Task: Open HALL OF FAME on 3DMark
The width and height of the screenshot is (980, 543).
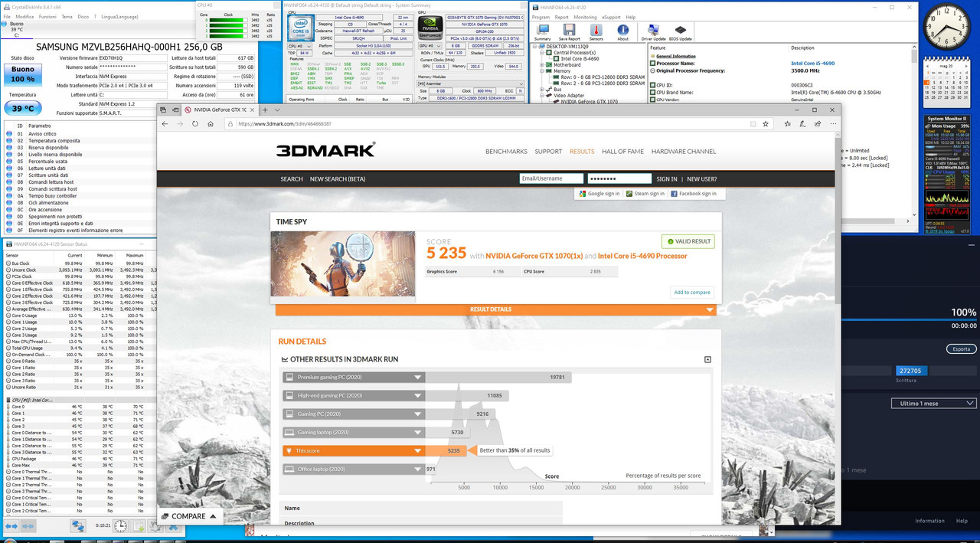Action: tap(622, 152)
